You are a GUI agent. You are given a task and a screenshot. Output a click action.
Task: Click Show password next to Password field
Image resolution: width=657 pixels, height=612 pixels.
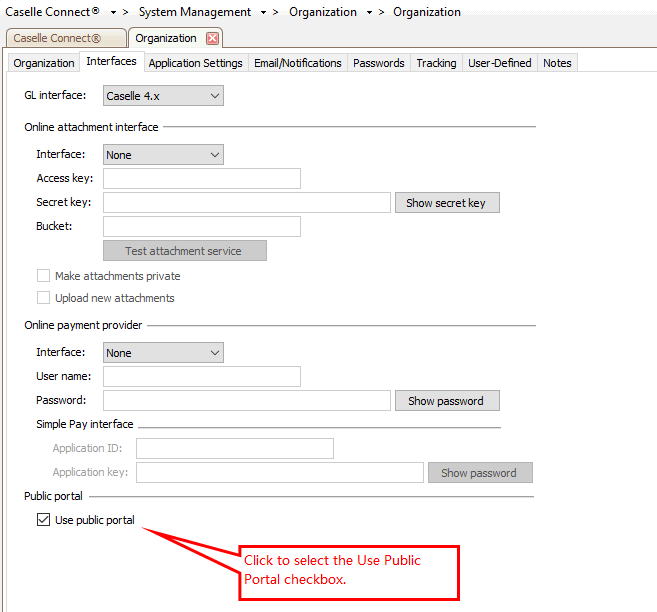pos(446,401)
